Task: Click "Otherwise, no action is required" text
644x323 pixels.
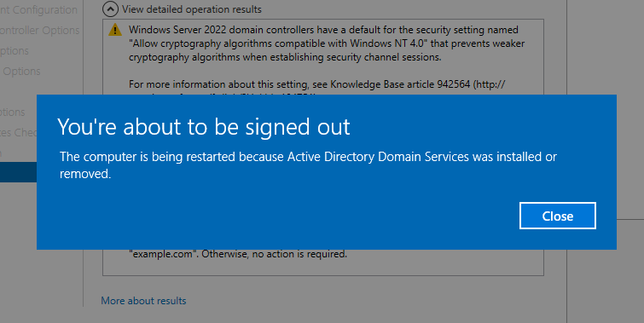Action: (x=275, y=254)
